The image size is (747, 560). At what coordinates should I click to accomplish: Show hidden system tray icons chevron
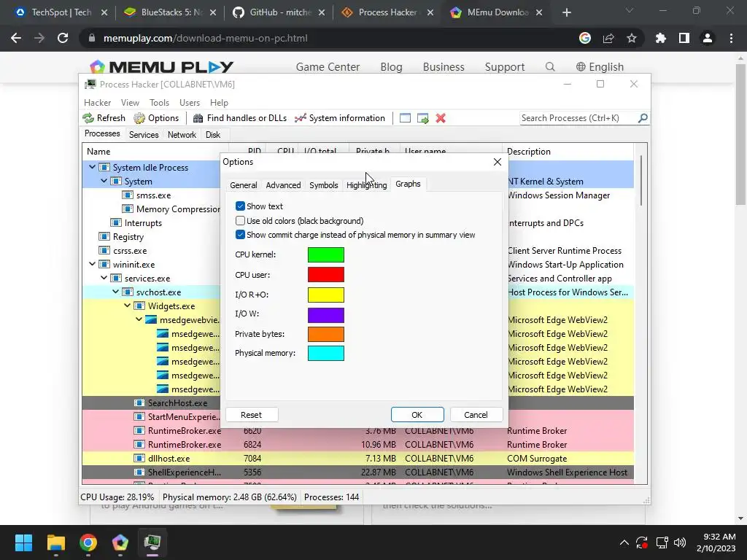click(624, 542)
